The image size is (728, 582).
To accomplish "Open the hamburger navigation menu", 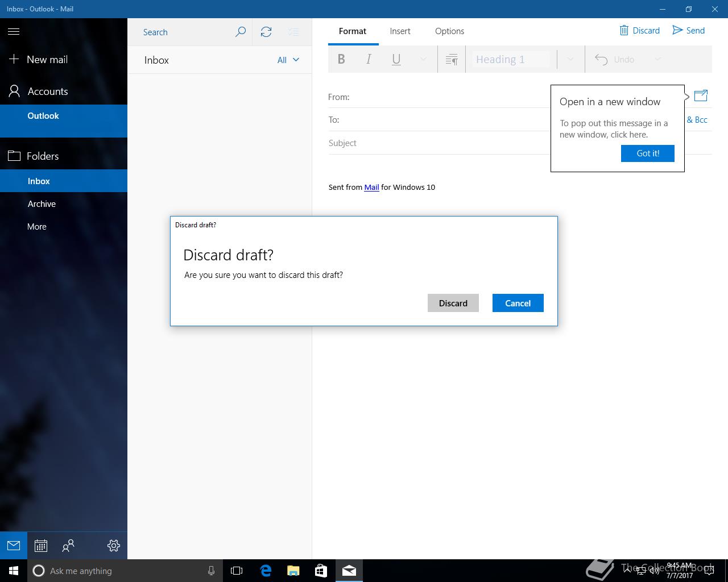I will [14, 32].
